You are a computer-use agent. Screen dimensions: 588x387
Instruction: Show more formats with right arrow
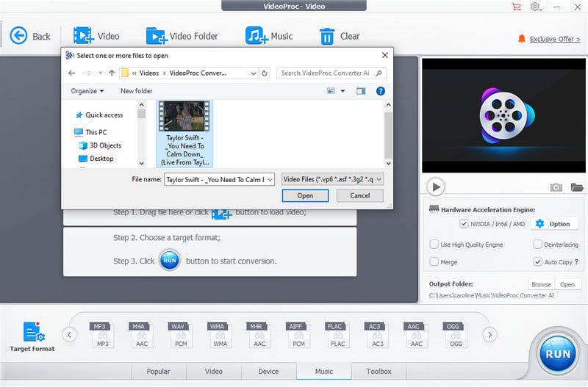490,335
